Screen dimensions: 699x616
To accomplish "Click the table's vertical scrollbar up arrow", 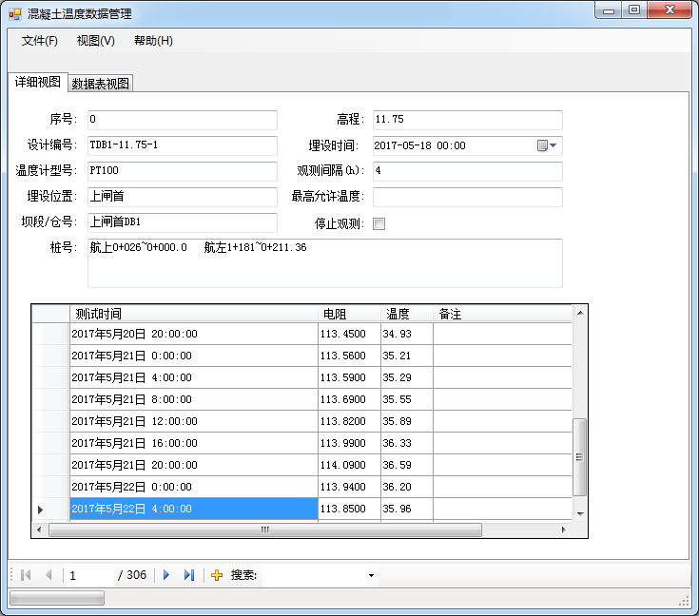I will pyautogui.click(x=580, y=313).
